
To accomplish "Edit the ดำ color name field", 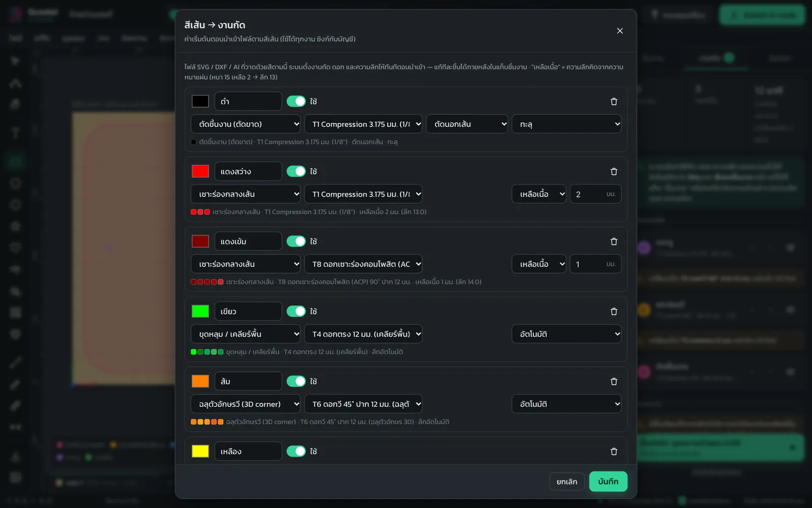I will [248, 102].
